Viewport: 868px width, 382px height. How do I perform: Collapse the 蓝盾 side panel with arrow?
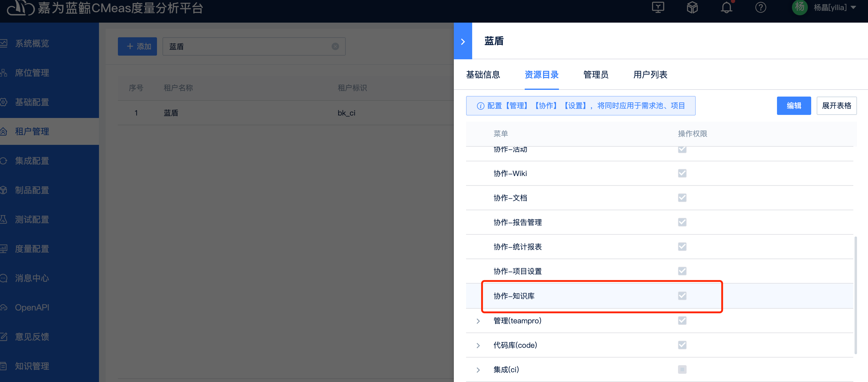[463, 41]
